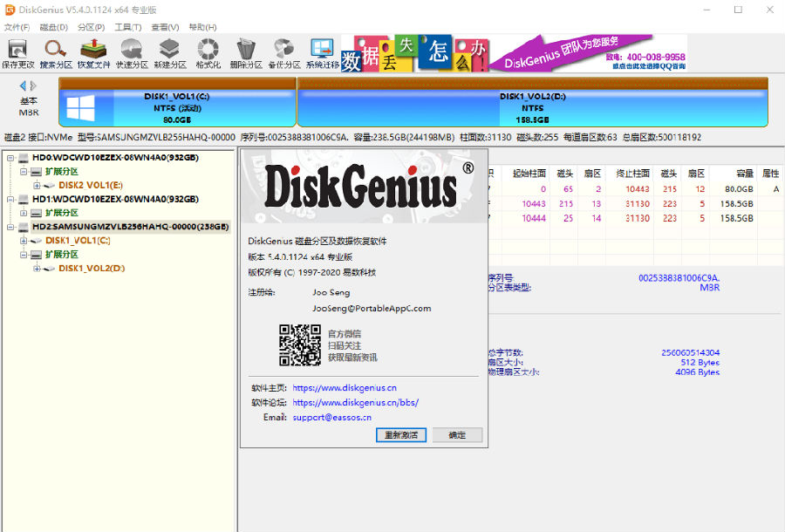Viewport: 785px width, 532px height.
Task: Click the 重新激活 button
Action: pos(401,434)
